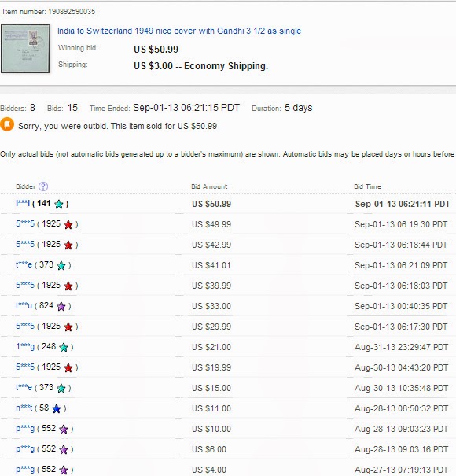
Task: Click the Bidders count 8
Action: click(32, 108)
